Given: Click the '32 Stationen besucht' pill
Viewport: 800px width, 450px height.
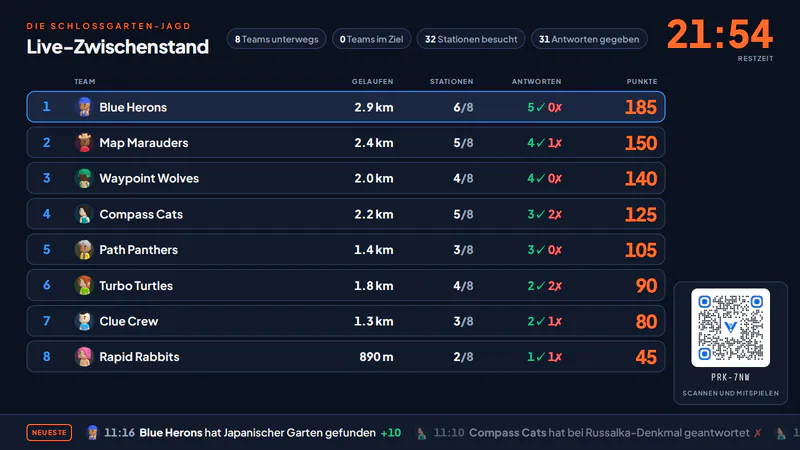Looking at the screenshot, I should pos(471,39).
